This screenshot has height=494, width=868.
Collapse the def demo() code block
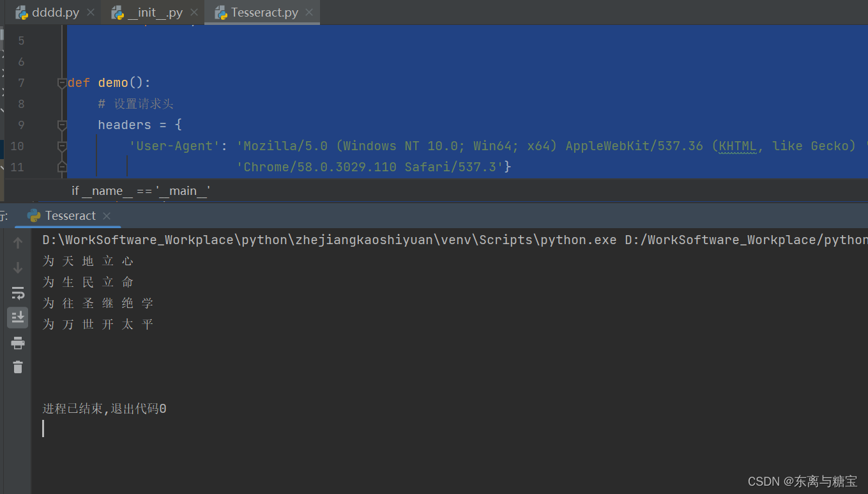[62, 83]
